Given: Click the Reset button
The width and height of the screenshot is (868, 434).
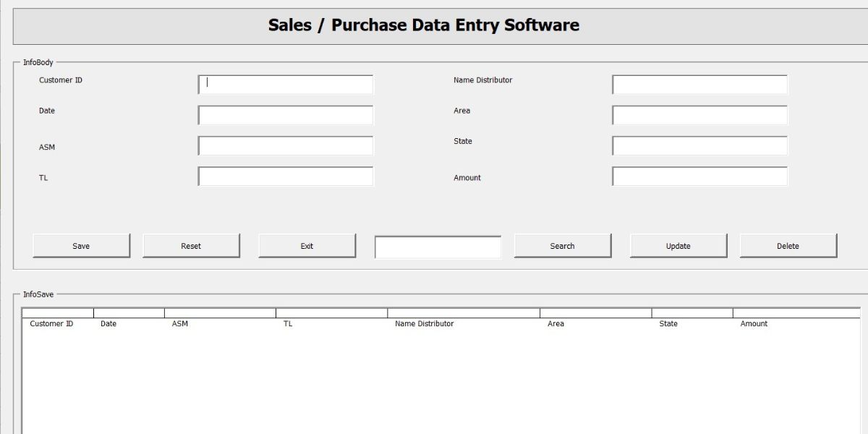Looking at the screenshot, I should [192, 246].
